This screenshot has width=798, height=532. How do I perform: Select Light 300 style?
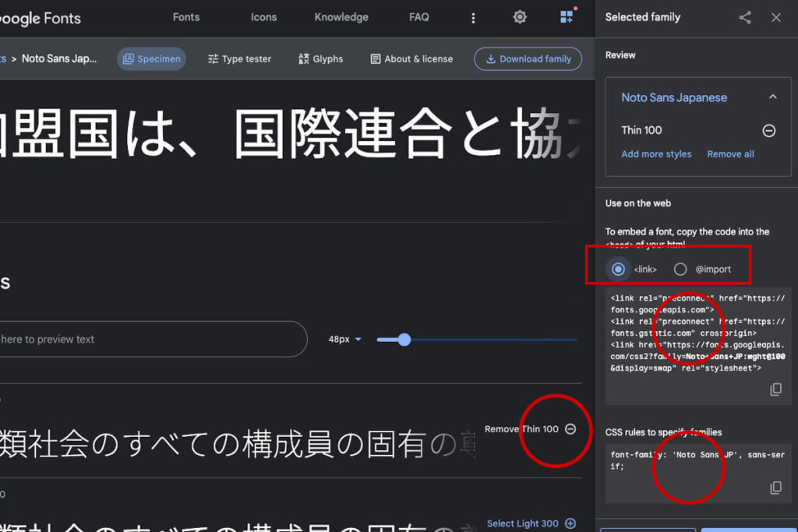pyautogui.click(x=531, y=523)
